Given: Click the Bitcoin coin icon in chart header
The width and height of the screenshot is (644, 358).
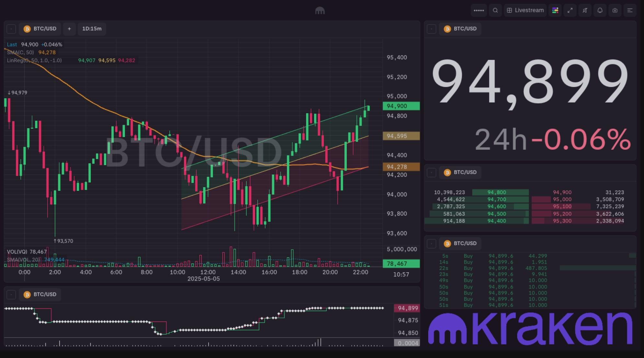Looking at the screenshot, I should (27, 29).
